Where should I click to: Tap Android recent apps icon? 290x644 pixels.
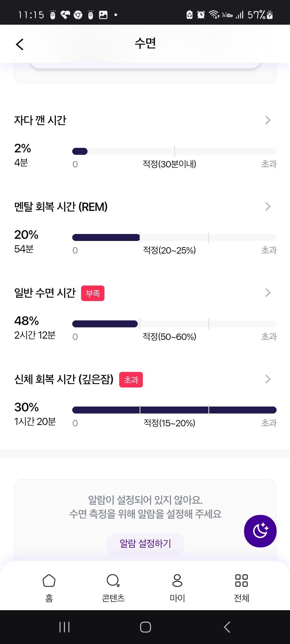click(x=64, y=627)
